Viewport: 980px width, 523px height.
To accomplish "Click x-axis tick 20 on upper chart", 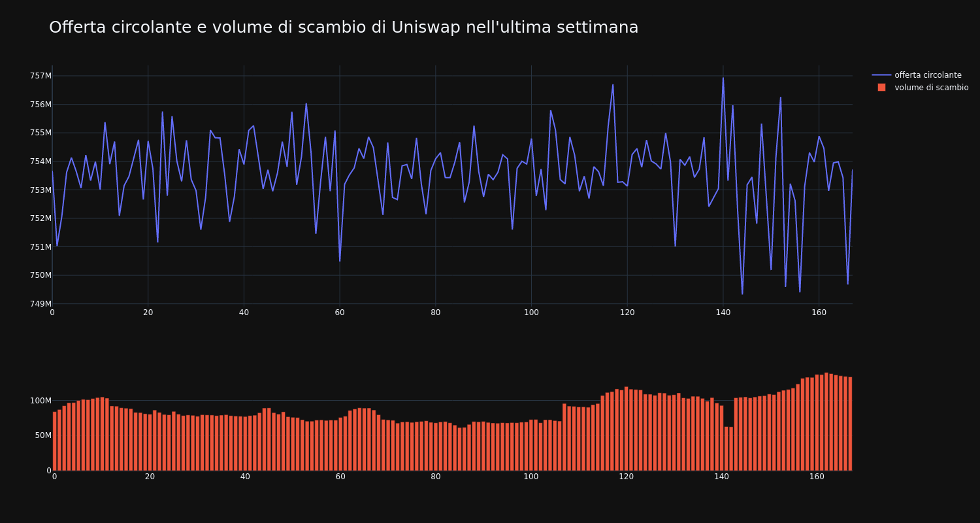I will (148, 312).
